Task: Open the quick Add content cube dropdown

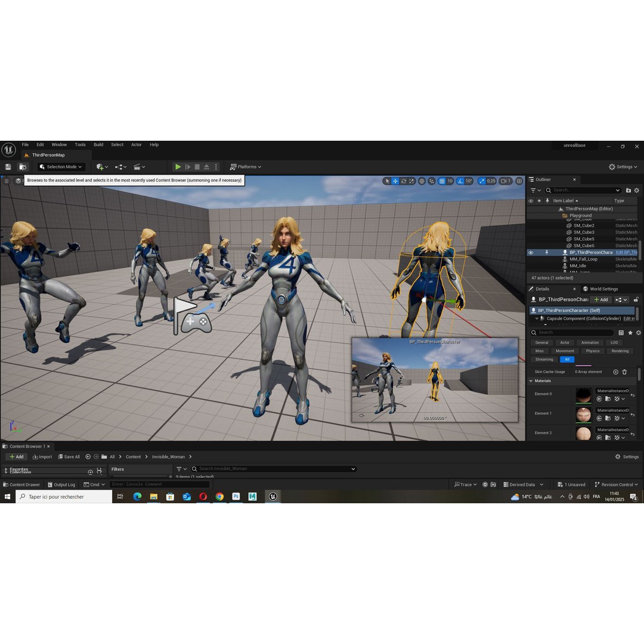Action: [x=103, y=167]
